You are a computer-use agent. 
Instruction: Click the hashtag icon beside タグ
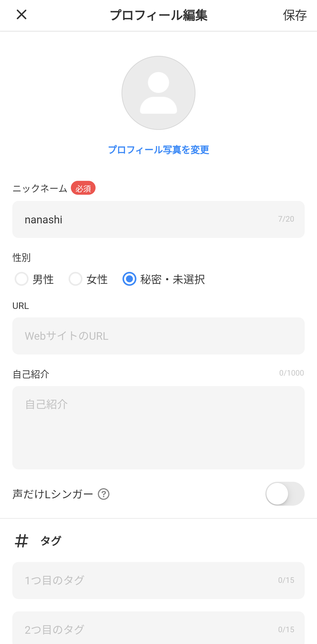21,541
